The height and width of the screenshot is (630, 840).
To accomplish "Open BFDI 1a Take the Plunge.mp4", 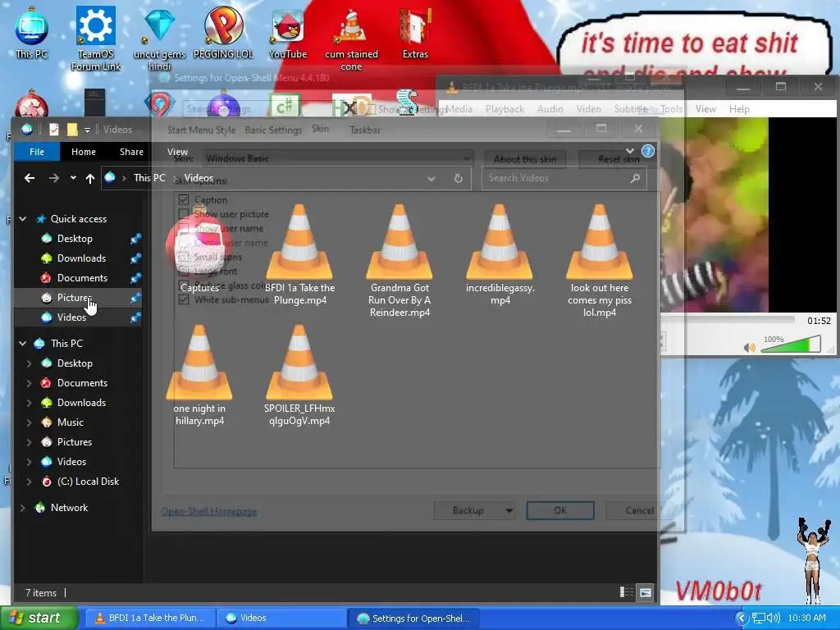I will 299,255.
